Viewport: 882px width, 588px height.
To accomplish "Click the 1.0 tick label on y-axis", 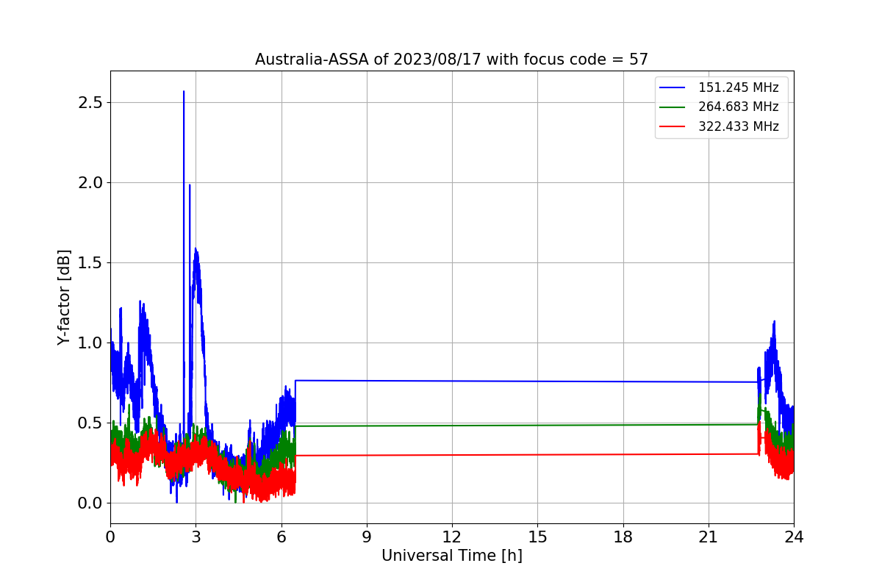I will pyautogui.click(x=90, y=343).
